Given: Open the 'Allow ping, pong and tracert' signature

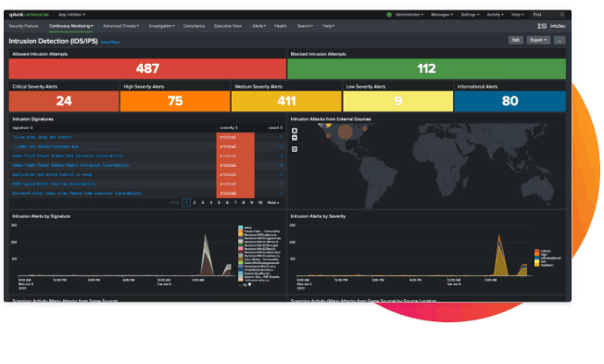Looking at the screenshot, I should [x=43, y=137].
